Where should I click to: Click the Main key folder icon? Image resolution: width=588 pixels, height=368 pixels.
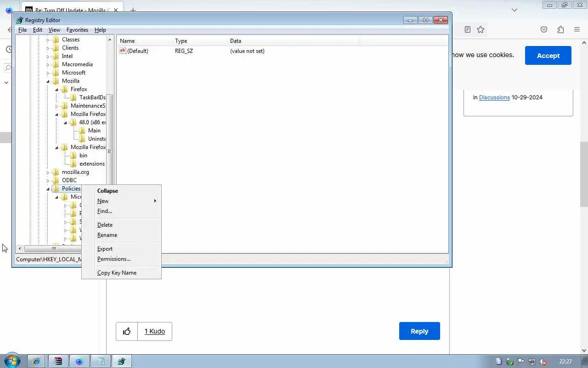82,131
